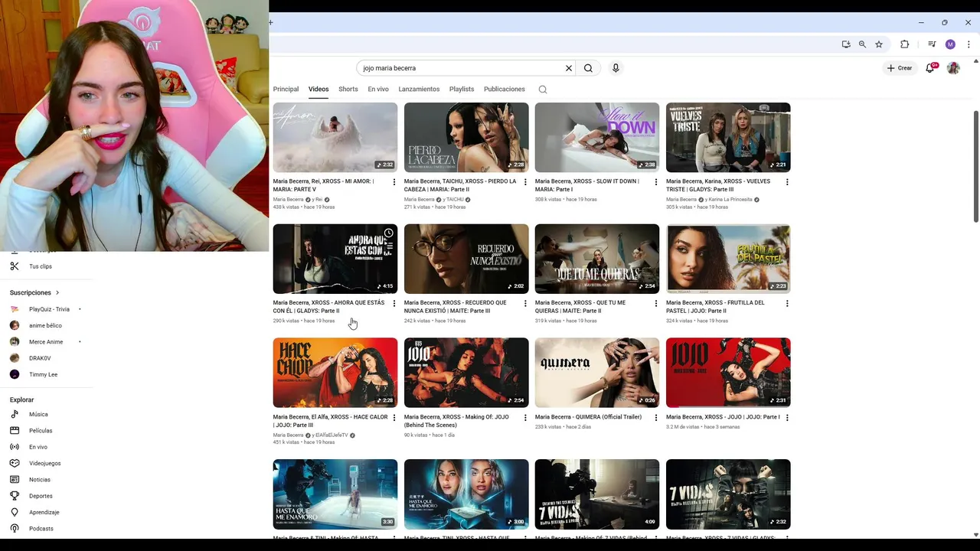Expand the Suscripciones section chevron
The width and height of the screenshot is (980, 551).
[x=57, y=293]
